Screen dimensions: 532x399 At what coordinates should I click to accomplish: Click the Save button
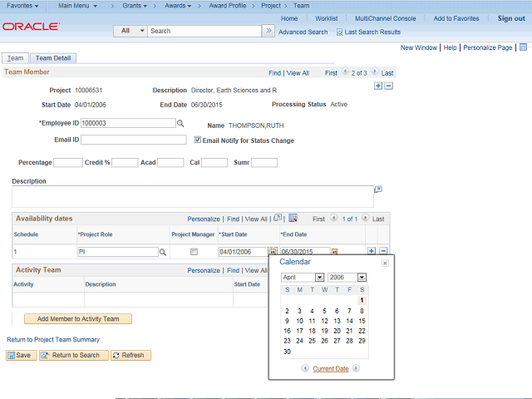tap(21, 355)
